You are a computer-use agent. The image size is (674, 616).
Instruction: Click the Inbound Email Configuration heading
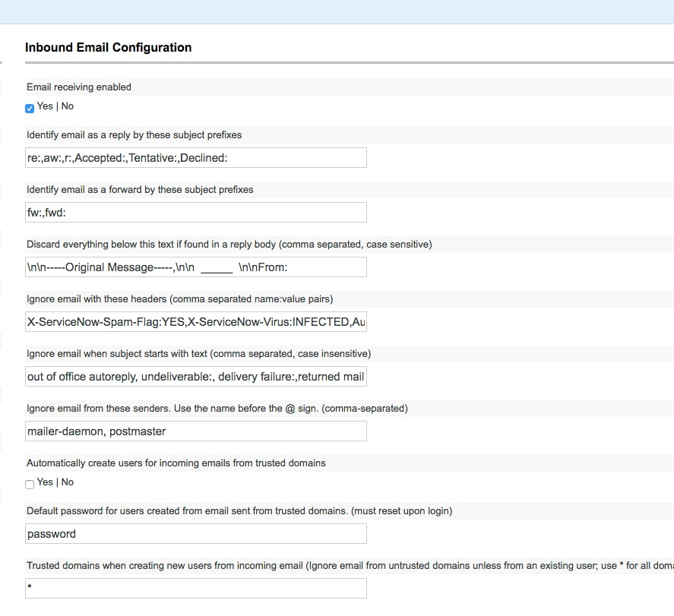click(108, 47)
